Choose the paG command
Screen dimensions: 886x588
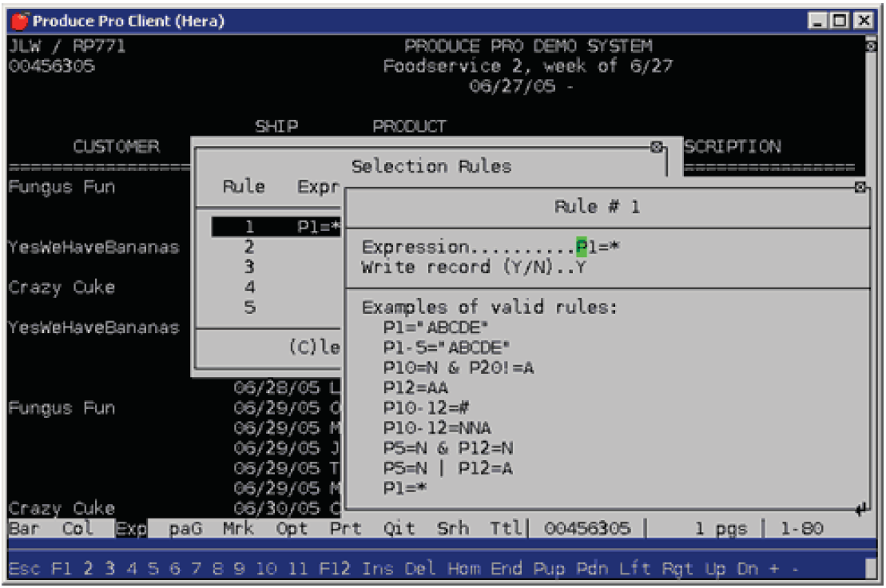(185, 529)
